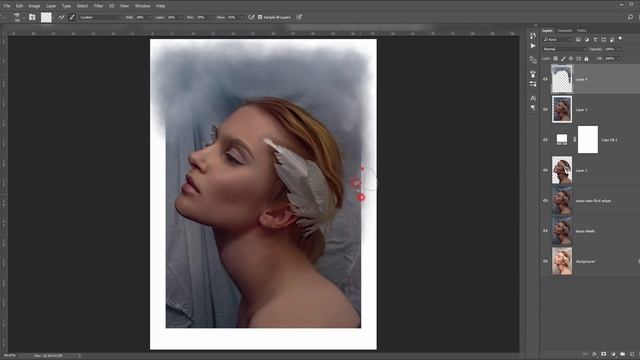Hide the Background layer
Viewport: 640px width, 360px height.
(x=545, y=261)
